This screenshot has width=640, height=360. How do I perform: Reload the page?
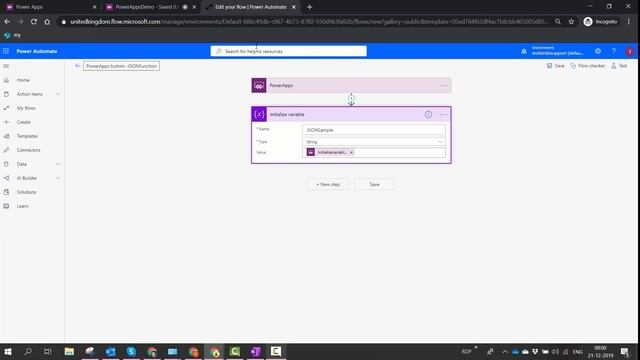pos(33,22)
